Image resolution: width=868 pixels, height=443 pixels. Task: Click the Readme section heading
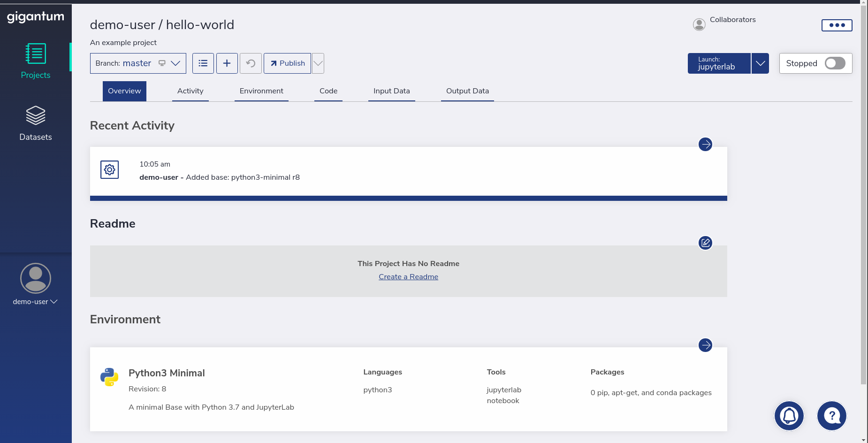point(113,224)
